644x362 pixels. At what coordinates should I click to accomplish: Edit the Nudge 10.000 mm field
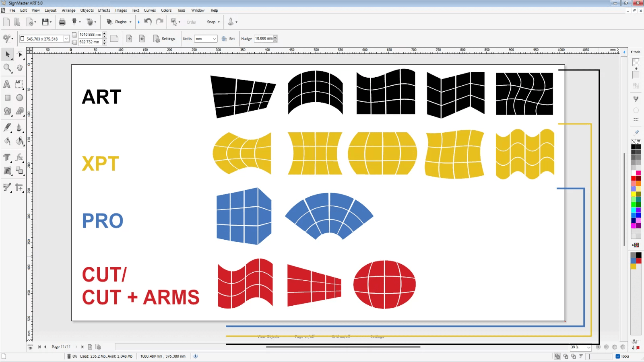coord(264,39)
